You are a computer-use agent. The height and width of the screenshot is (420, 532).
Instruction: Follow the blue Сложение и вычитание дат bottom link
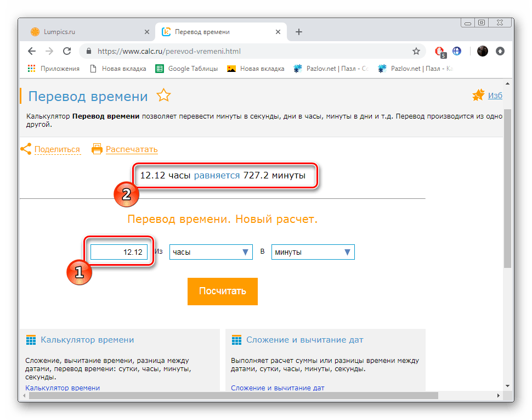click(278, 388)
